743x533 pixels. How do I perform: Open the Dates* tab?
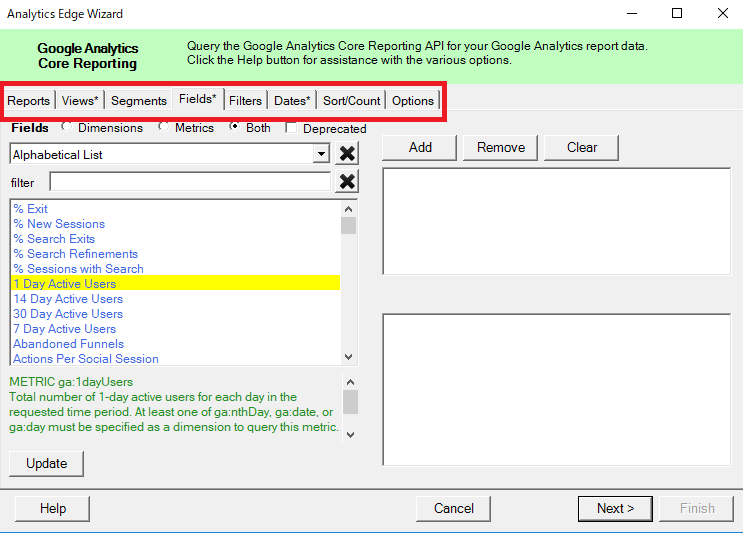click(x=292, y=100)
